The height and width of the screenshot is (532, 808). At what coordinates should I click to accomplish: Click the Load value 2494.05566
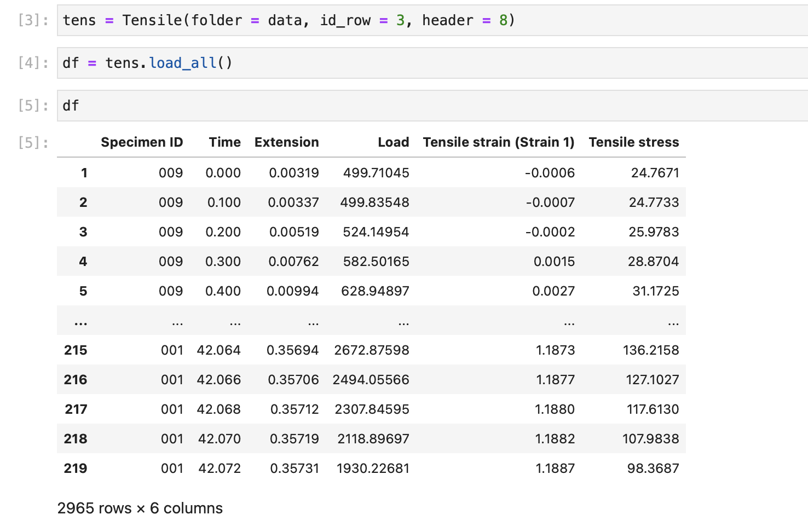(371, 380)
